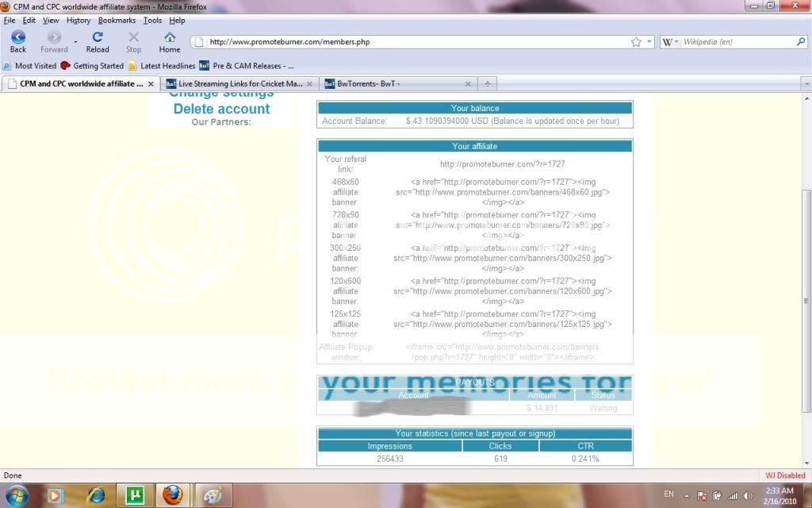Click the volume speaker tray icon

[x=748, y=495]
